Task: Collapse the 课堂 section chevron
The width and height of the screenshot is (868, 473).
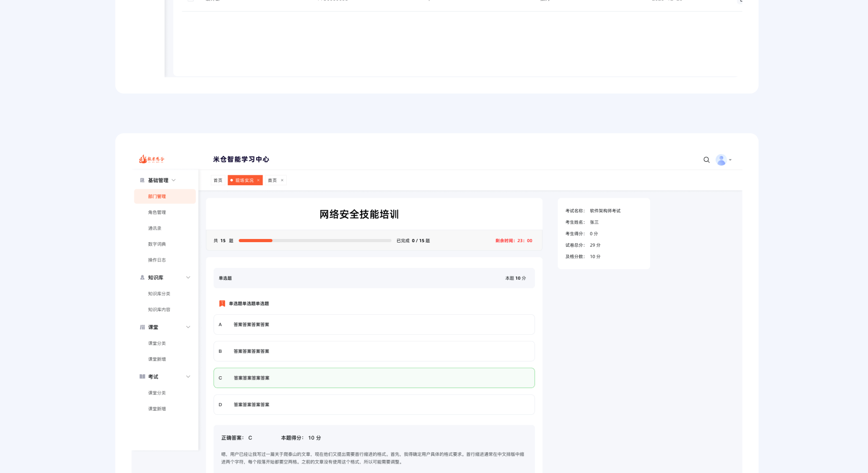Action: [x=188, y=327]
